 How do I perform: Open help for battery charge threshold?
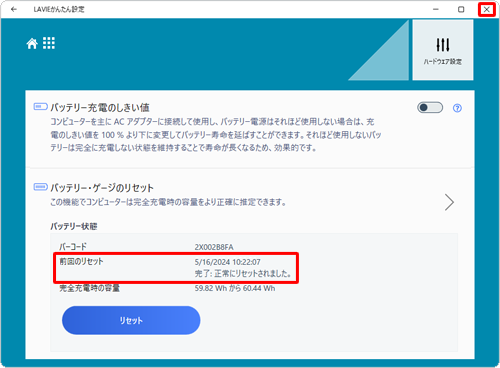click(457, 108)
